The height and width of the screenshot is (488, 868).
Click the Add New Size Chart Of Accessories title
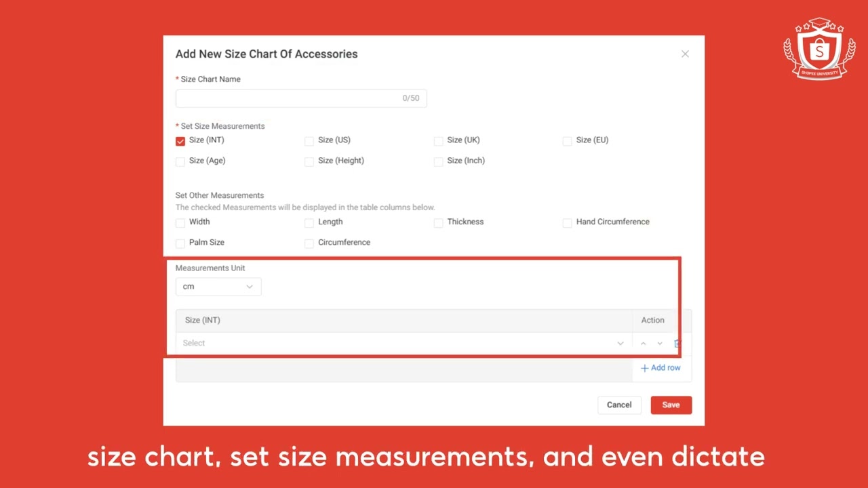267,54
